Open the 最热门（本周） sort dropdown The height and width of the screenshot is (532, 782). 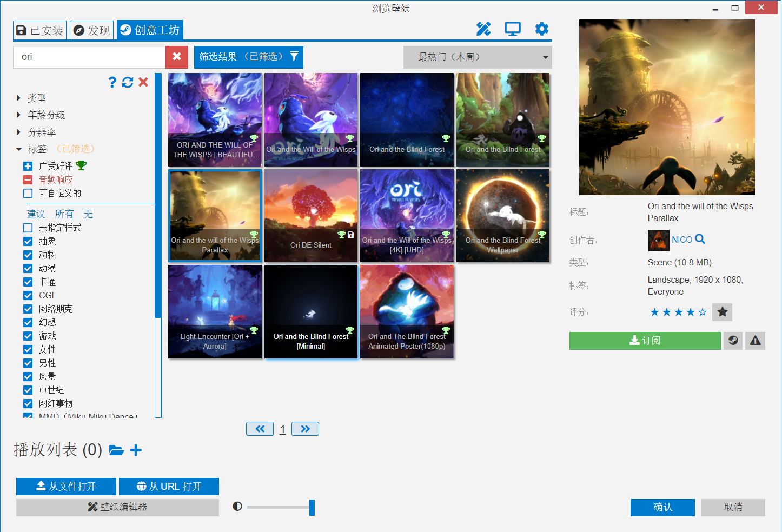pos(477,57)
